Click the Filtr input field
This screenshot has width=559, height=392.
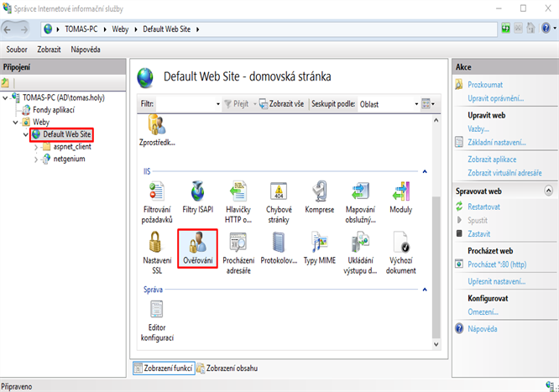click(188, 104)
